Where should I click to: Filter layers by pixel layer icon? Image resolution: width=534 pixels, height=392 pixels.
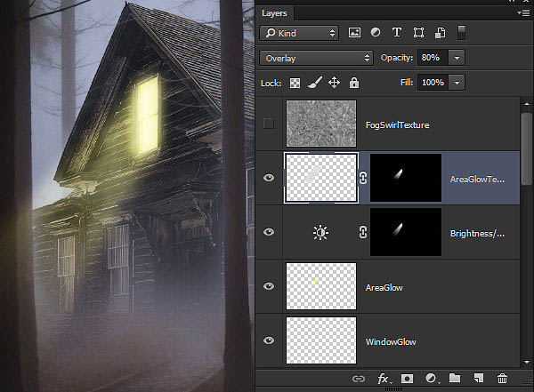coord(354,33)
